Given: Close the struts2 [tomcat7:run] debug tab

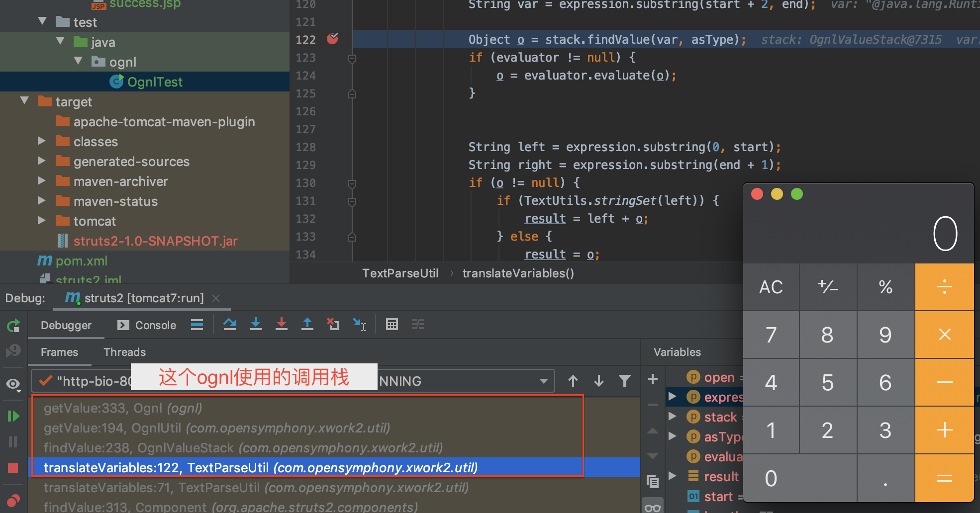Looking at the screenshot, I should pos(216,298).
